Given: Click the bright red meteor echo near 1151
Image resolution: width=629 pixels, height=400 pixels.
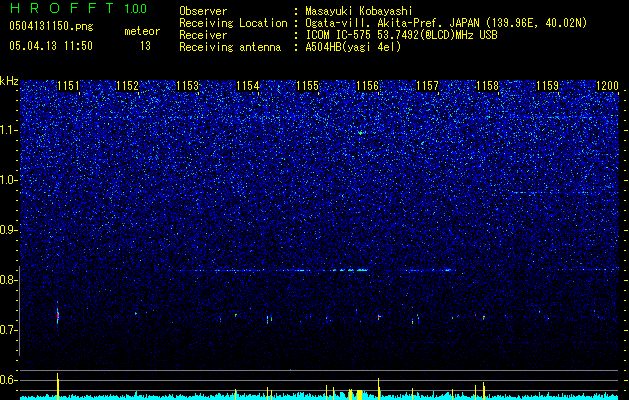Looking at the screenshot, I should click(x=58, y=316).
